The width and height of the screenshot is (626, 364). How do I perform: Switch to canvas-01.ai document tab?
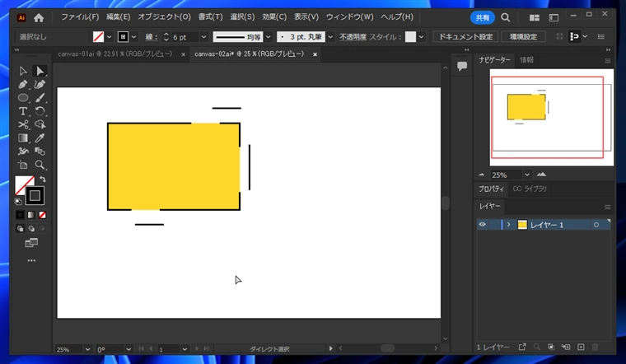(x=115, y=54)
